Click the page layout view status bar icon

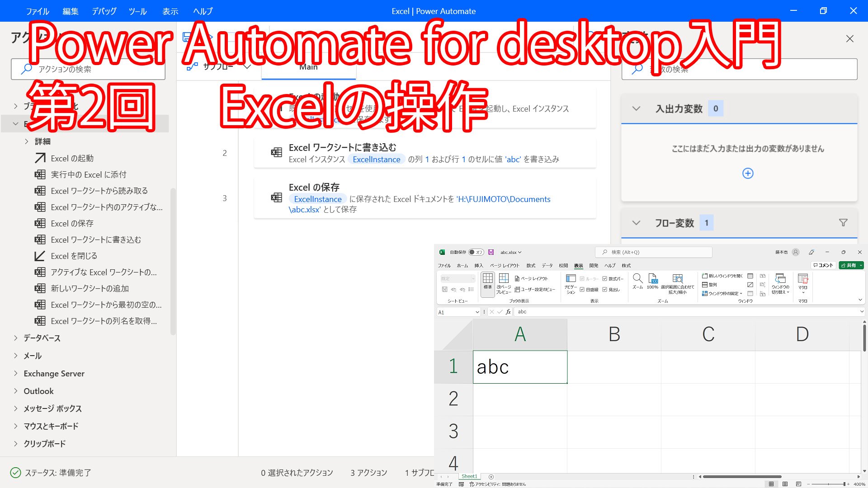click(785, 484)
